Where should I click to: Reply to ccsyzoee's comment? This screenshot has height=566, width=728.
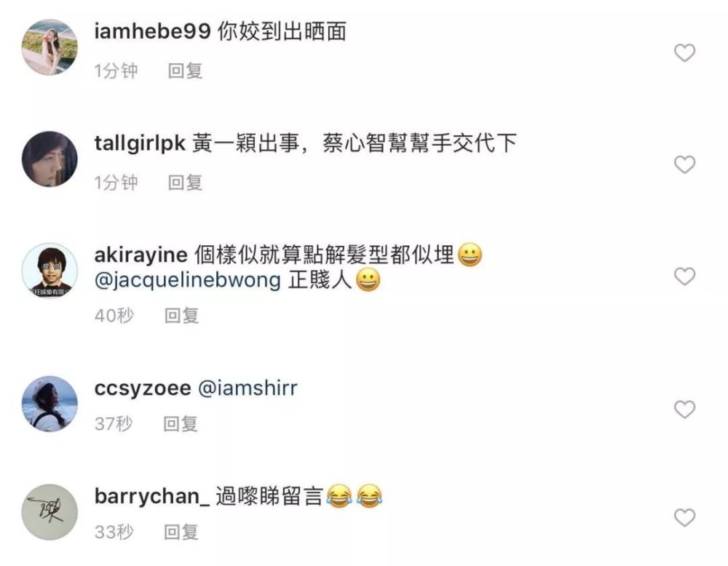[x=180, y=424]
